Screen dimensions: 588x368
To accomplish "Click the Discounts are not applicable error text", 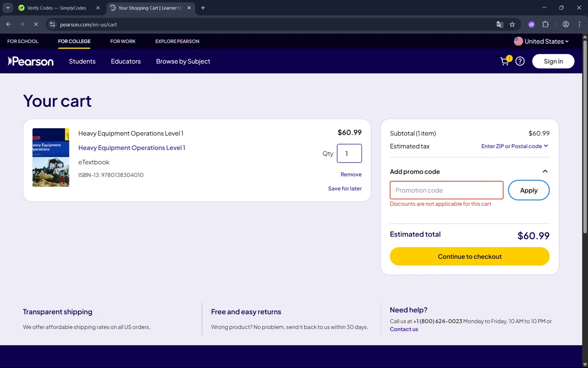I will (440, 204).
